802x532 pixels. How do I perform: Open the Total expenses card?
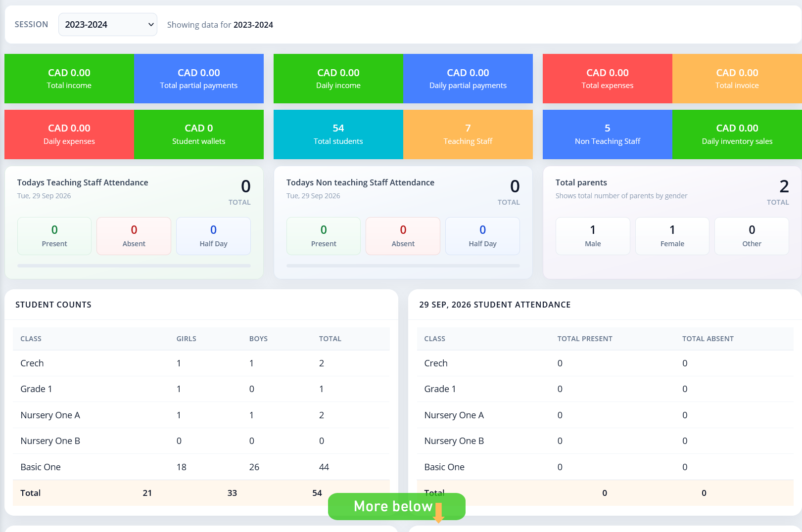click(608, 79)
